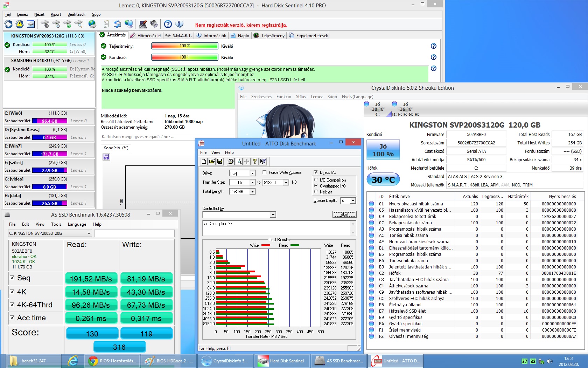The width and height of the screenshot is (588, 368).
Task: Click the send report email icon
Action: [x=118, y=24]
